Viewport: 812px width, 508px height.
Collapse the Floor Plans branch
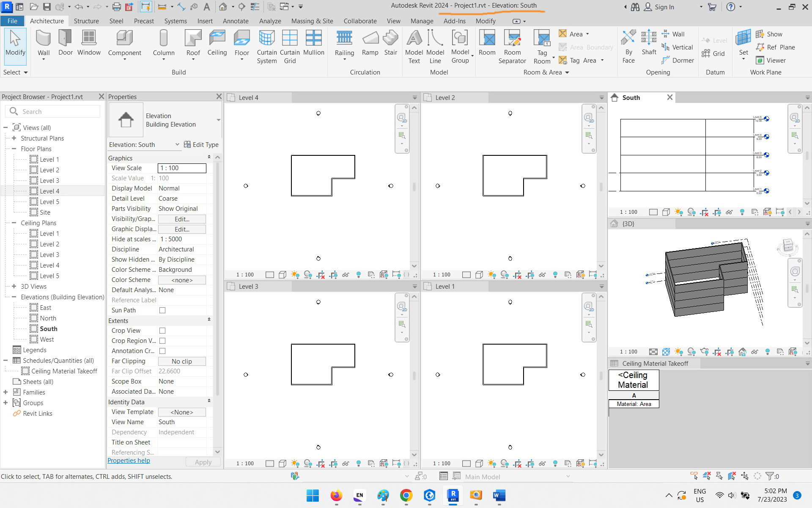14,149
